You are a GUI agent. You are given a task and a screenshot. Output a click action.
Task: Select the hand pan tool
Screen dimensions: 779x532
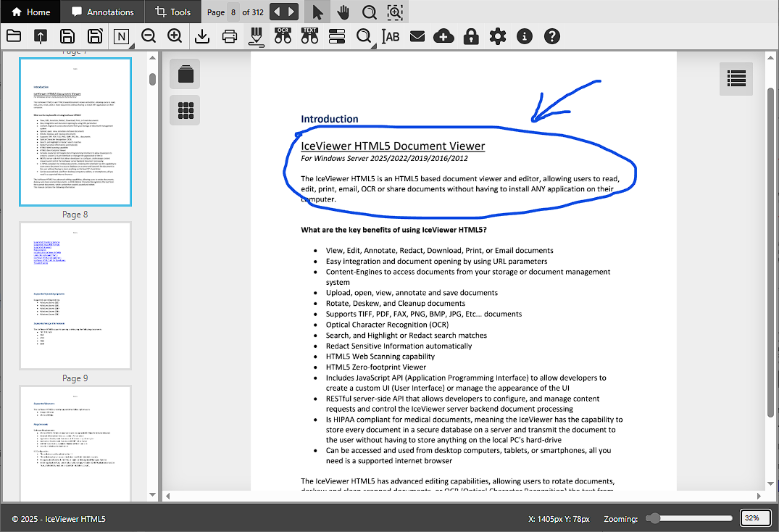[x=343, y=12]
